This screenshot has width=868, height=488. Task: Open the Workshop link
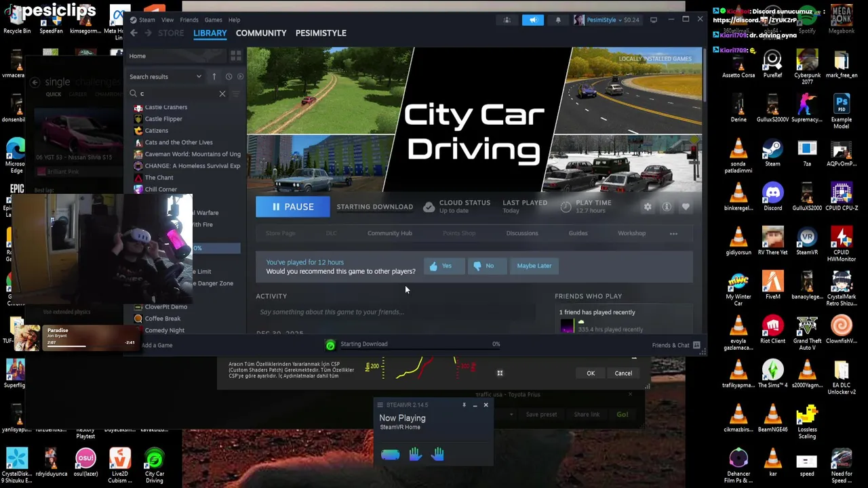click(631, 233)
